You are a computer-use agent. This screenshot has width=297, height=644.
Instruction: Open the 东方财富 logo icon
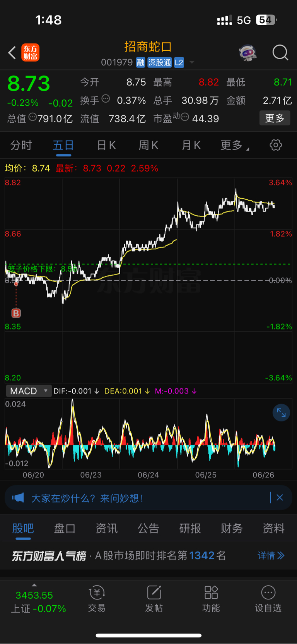pyautogui.click(x=30, y=53)
